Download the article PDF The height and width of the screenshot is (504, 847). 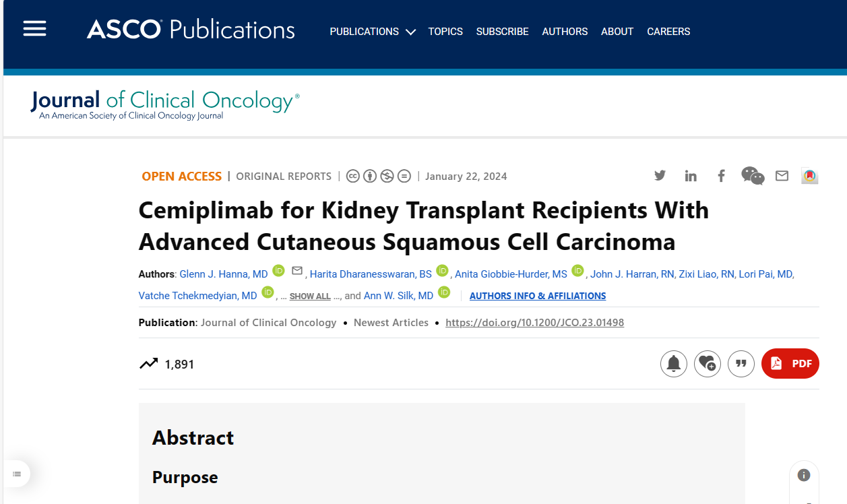coord(790,364)
